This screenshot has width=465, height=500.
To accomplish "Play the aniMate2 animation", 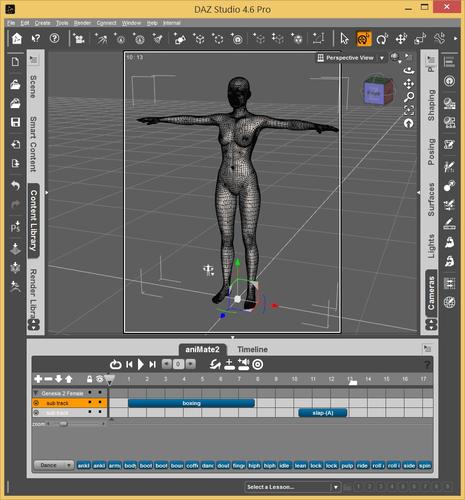I will click(141, 364).
